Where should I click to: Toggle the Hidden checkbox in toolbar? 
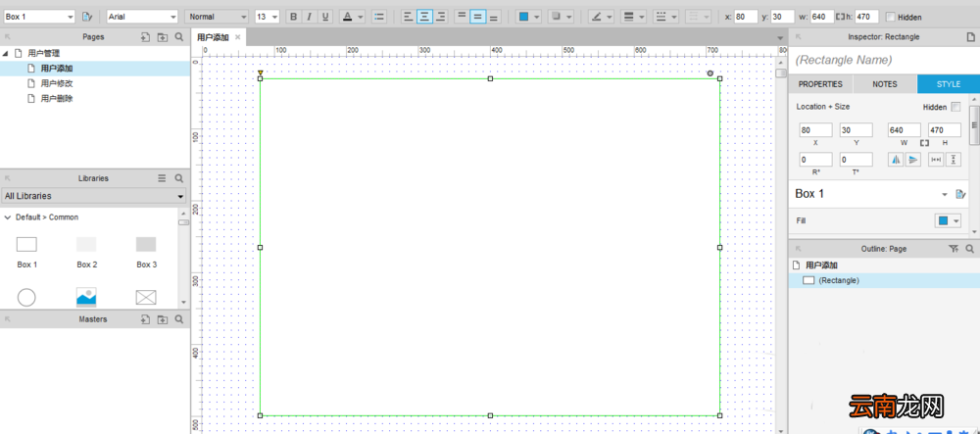pyautogui.click(x=891, y=17)
